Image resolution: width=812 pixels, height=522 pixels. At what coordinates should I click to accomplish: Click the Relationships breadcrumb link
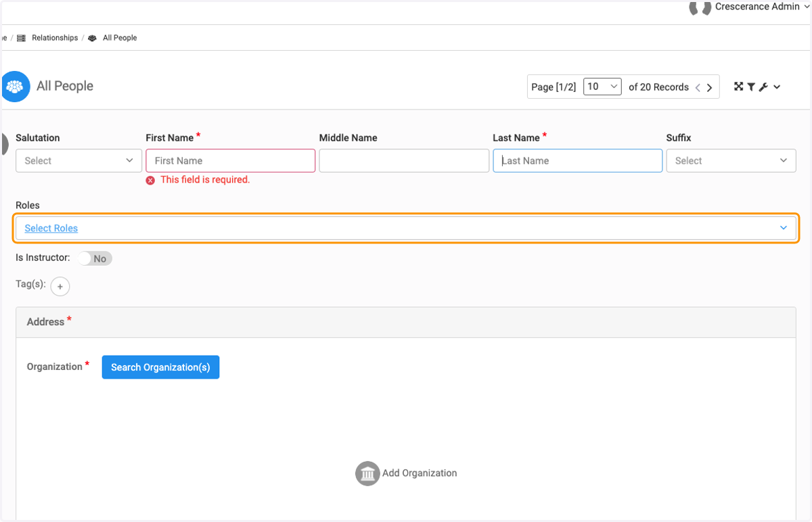[55, 38]
